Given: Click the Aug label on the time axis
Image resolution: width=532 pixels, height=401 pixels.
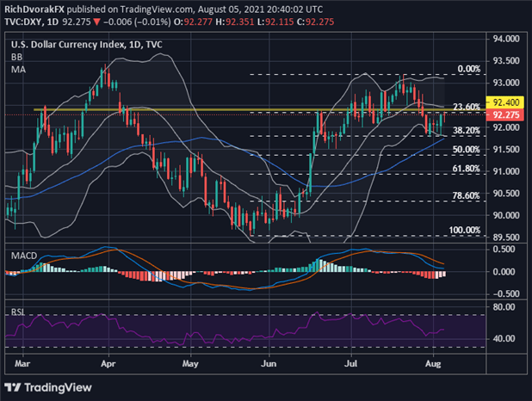Looking at the screenshot, I should point(433,364).
